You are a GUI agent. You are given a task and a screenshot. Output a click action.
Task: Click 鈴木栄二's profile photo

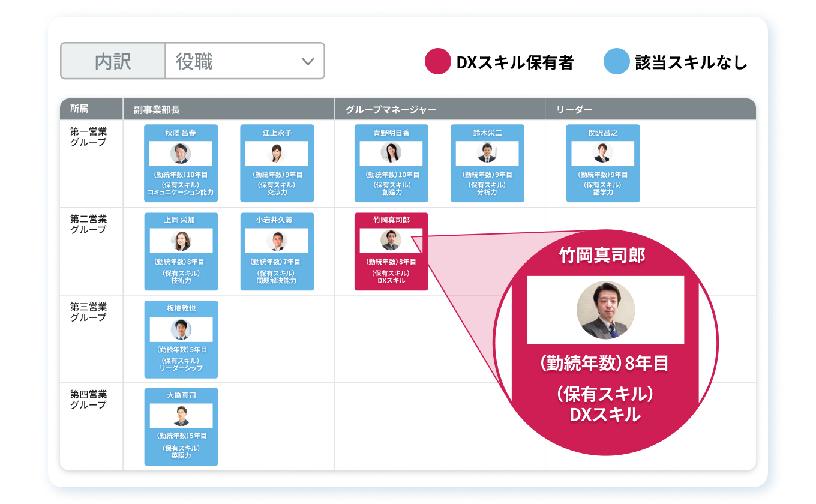coord(487,154)
